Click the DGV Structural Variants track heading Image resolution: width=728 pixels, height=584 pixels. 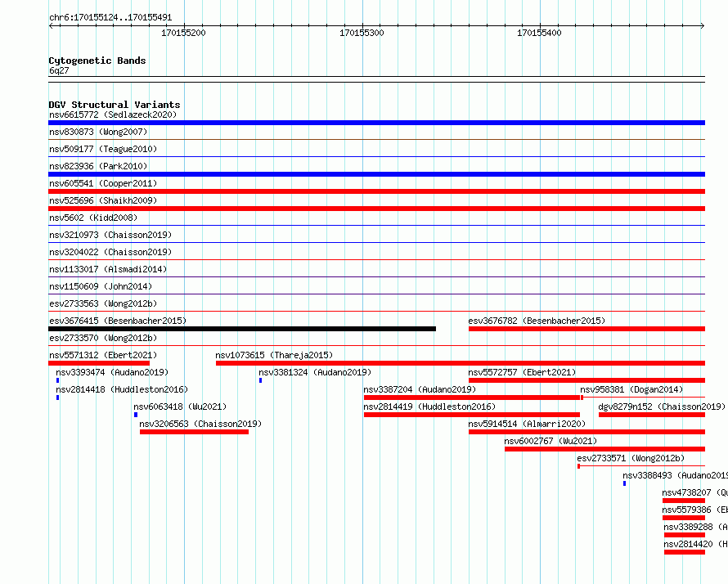pos(115,105)
